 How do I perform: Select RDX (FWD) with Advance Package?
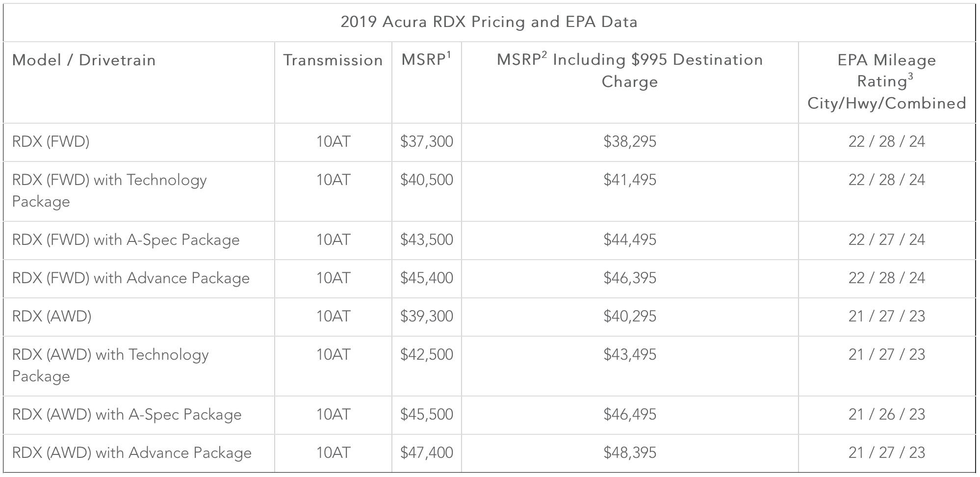pyautogui.click(x=131, y=278)
